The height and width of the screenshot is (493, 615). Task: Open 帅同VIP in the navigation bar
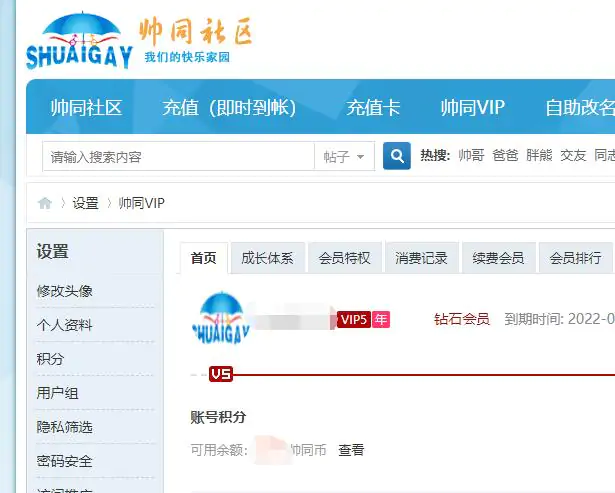473,107
